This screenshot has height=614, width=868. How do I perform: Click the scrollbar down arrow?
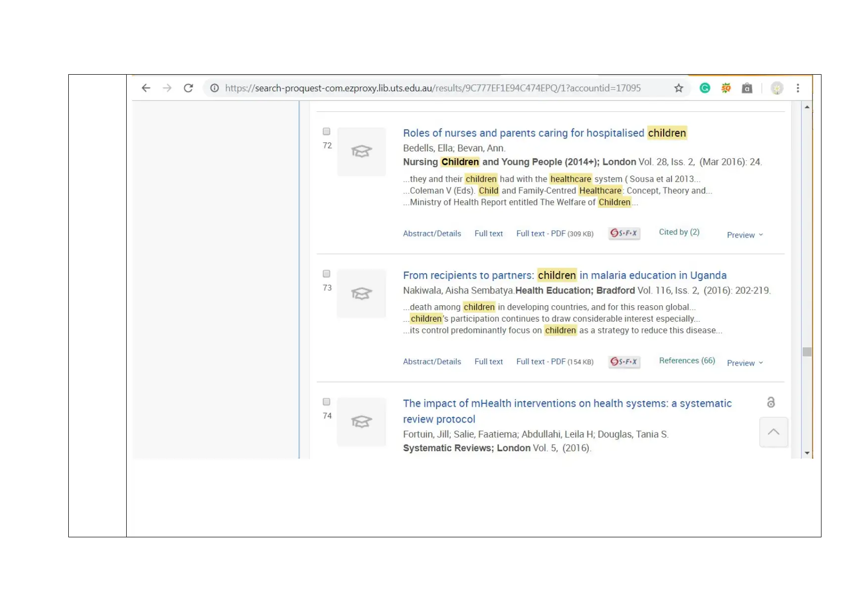pos(807,453)
